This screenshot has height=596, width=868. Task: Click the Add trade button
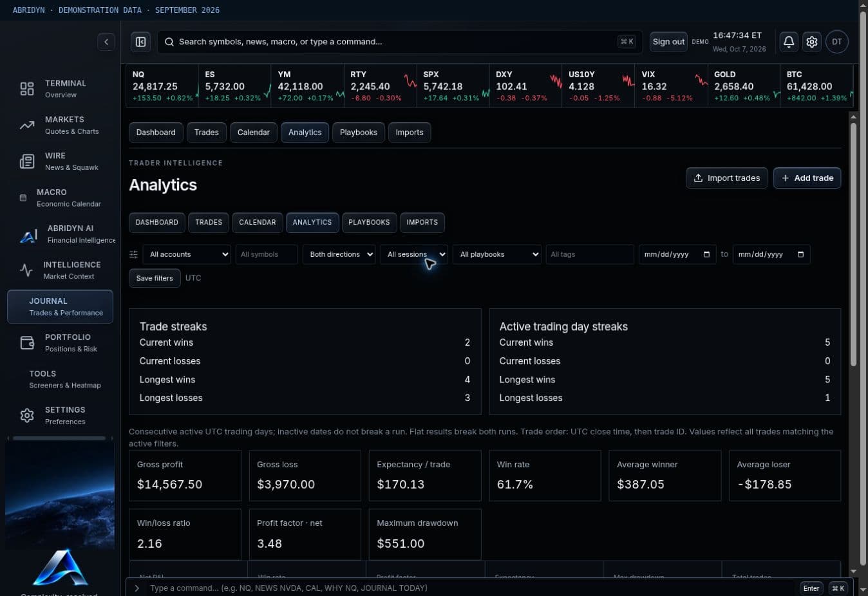(x=807, y=178)
